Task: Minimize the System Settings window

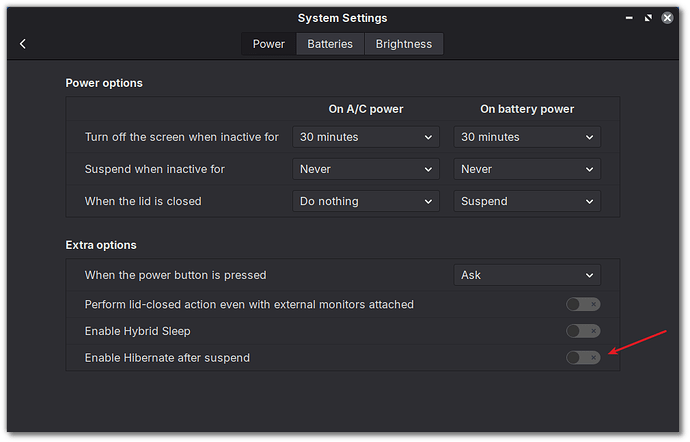Action: point(630,17)
